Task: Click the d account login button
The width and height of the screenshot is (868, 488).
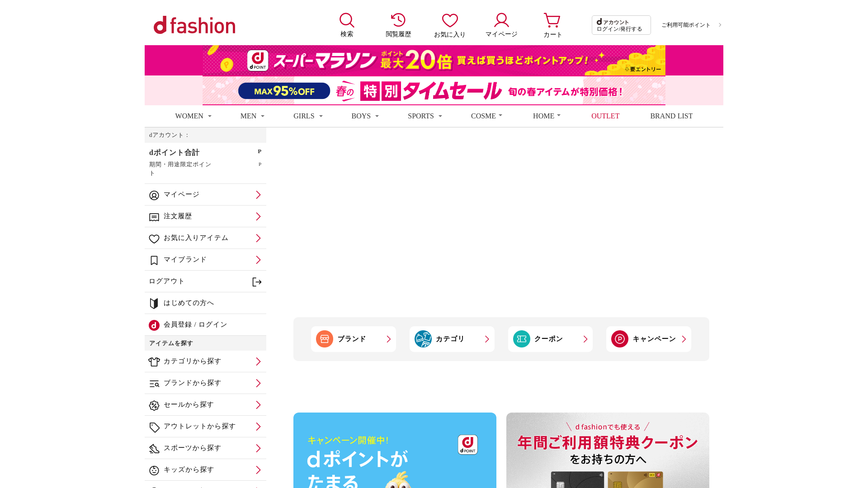Action: 621,25
